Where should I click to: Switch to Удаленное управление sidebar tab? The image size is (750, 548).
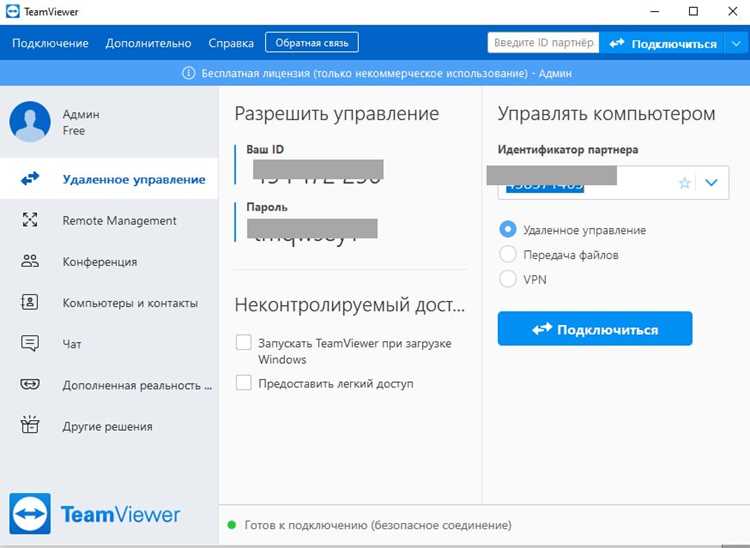coord(109,179)
